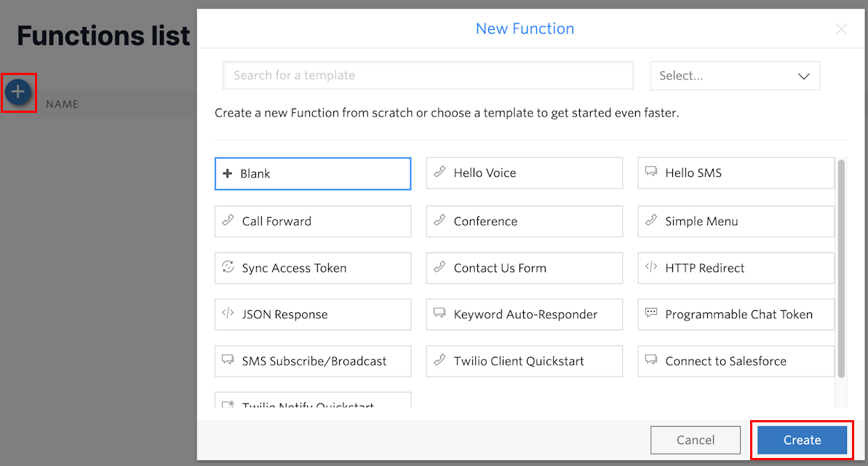Image resolution: width=868 pixels, height=466 pixels.
Task: Click the template list vertical scrollbar
Action: pyautogui.click(x=841, y=269)
